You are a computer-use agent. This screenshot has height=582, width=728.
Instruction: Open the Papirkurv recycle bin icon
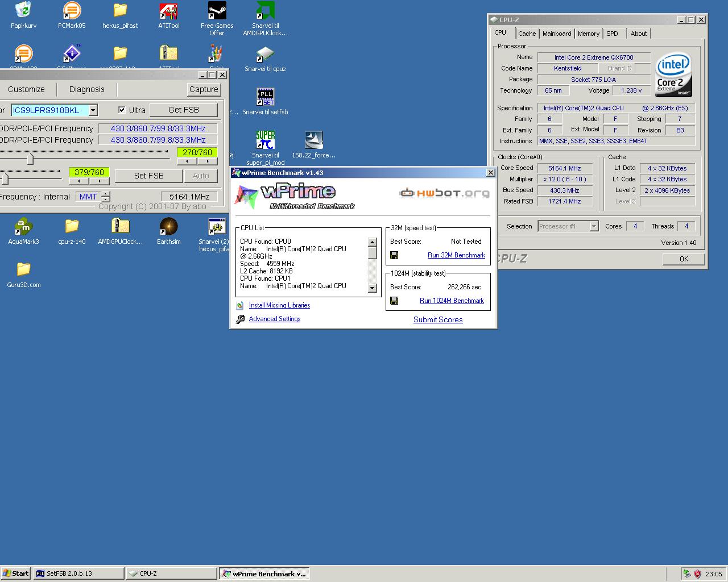point(23,11)
